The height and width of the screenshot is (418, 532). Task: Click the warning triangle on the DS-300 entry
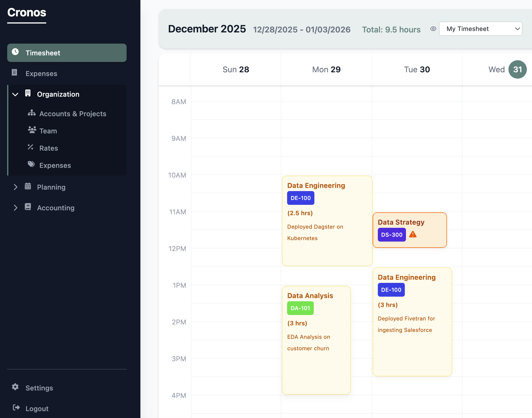413,234
